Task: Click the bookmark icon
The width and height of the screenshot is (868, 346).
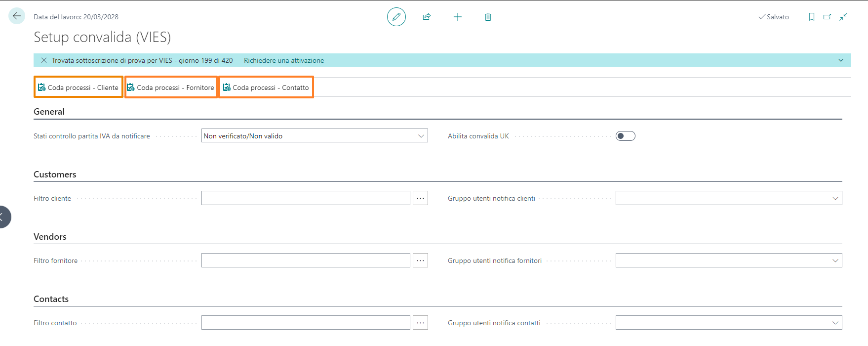Action: [x=811, y=17]
